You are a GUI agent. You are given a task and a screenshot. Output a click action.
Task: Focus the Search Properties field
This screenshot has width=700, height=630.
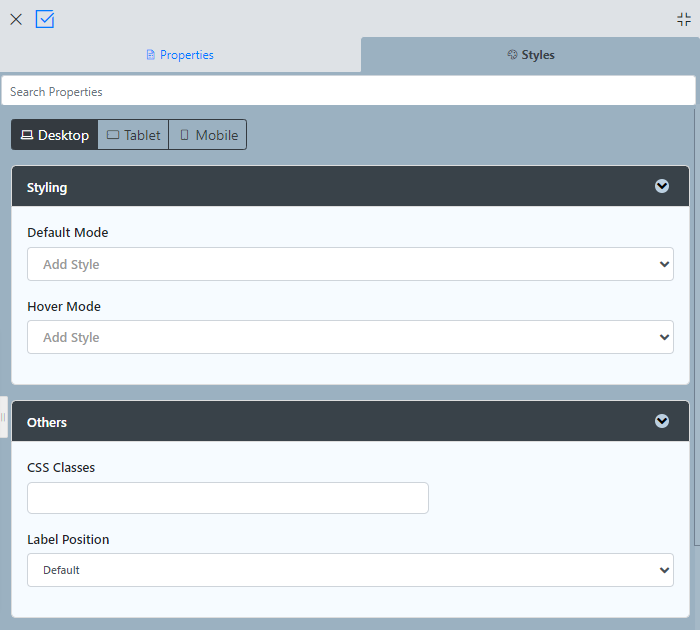pyautogui.click(x=348, y=91)
